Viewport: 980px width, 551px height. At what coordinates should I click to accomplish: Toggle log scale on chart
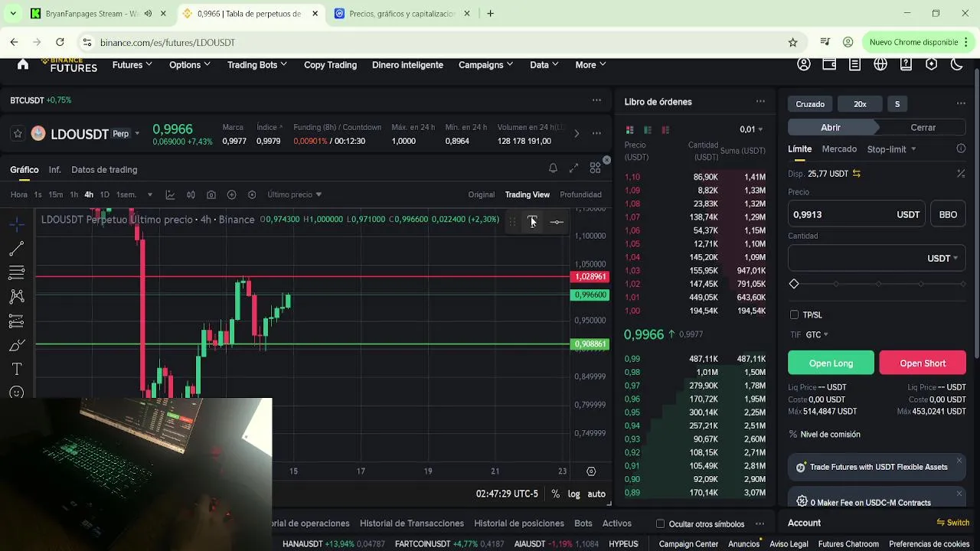tap(574, 494)
